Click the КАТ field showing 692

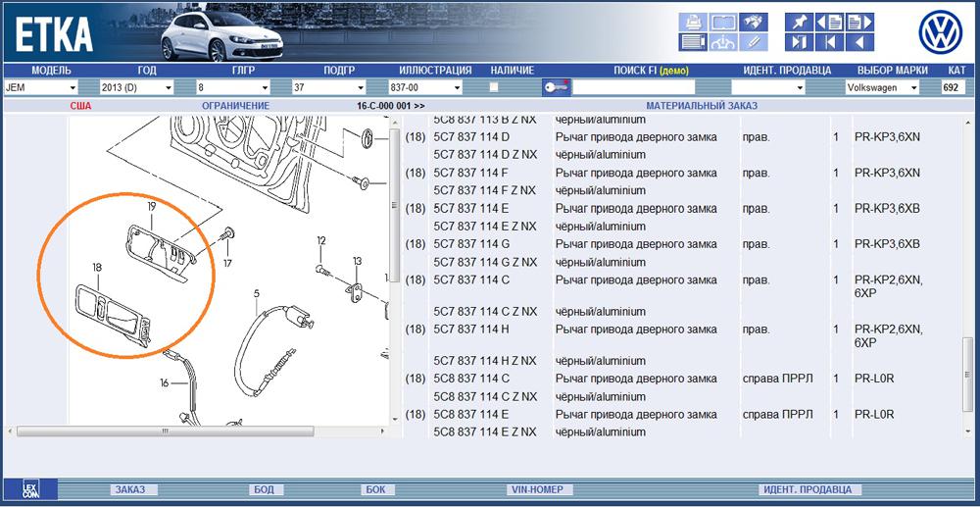pyautogui.click(x=954, y=87)
